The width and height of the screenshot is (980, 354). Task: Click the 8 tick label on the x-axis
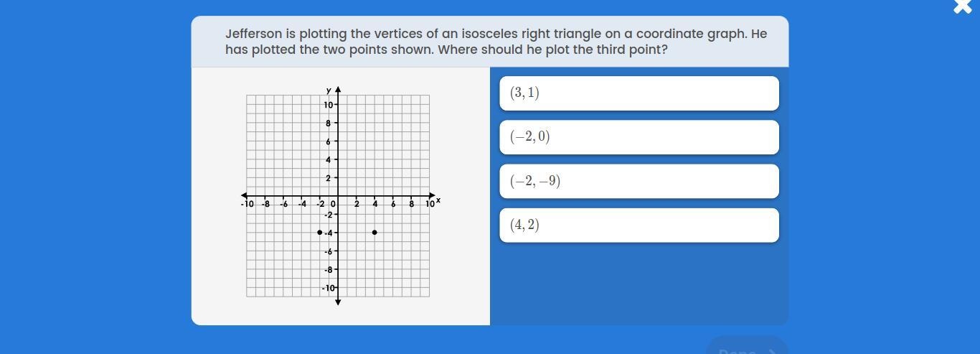[x=412, y=205]
